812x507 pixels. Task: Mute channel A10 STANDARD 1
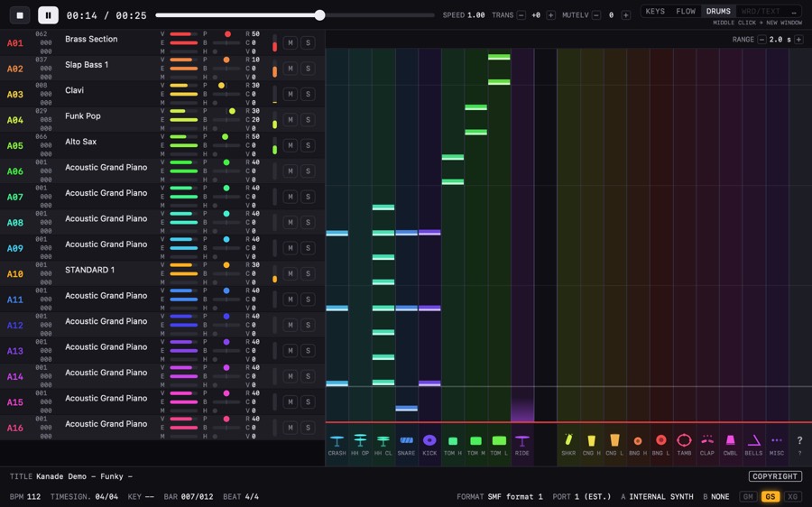pos(291,273)
